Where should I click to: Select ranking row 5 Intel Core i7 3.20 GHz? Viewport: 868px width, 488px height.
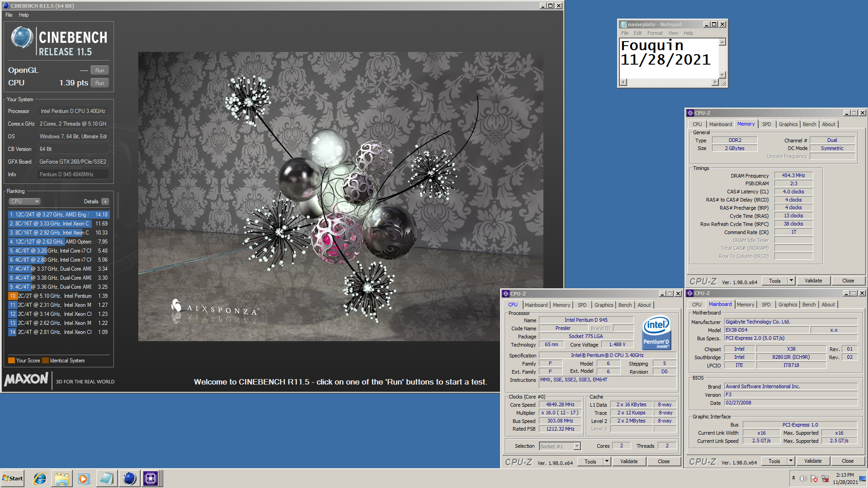(x=59, y=251)
